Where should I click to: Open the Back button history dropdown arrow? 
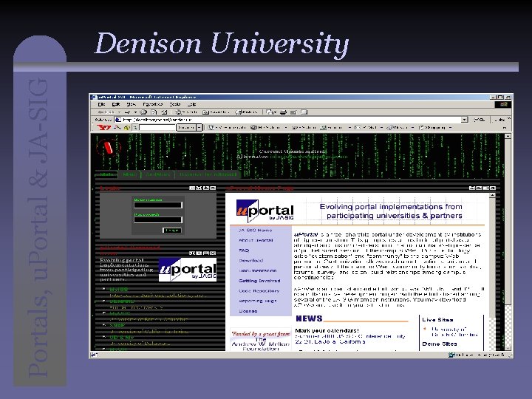coord(119,112)
